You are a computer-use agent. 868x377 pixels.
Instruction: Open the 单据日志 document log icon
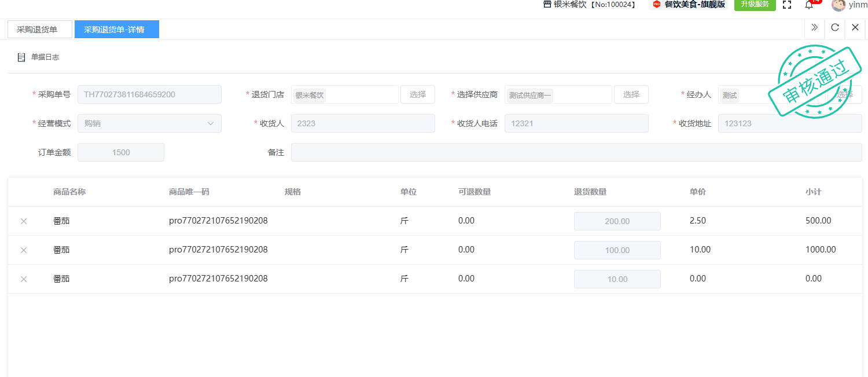pos(21,57)
